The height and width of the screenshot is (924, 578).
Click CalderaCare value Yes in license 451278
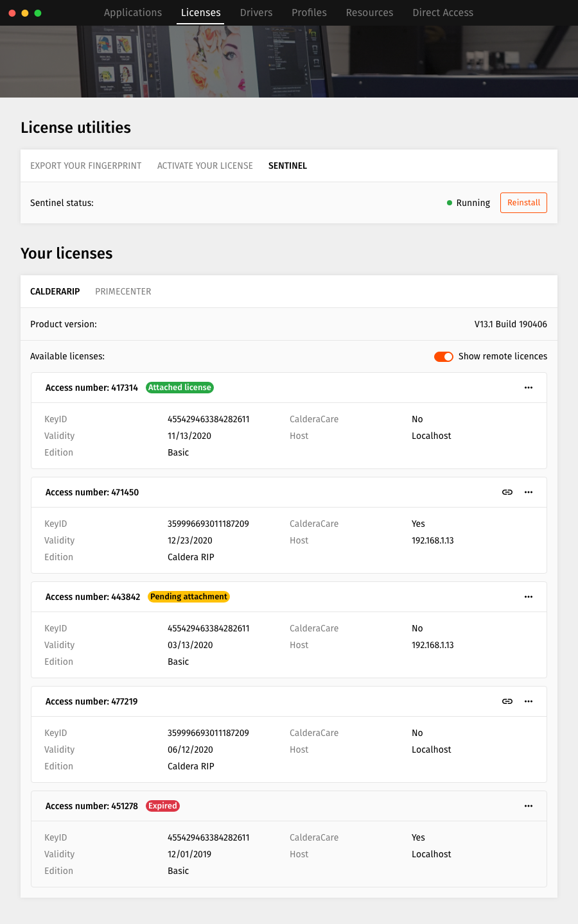(418, 837)
